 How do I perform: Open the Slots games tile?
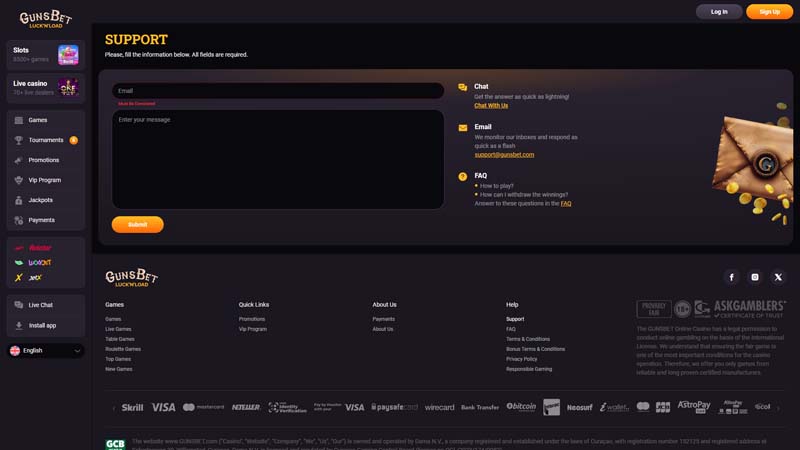click(x=45, y=55)
